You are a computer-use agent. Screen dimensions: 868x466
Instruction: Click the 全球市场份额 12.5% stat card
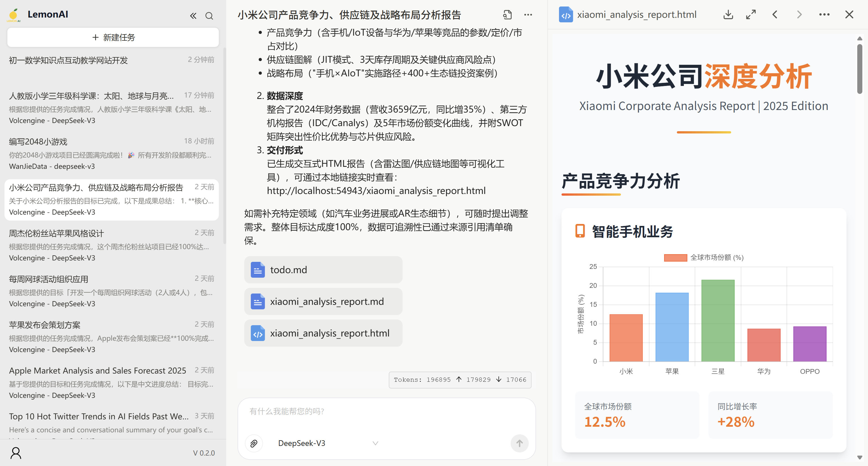pos(637,415)
